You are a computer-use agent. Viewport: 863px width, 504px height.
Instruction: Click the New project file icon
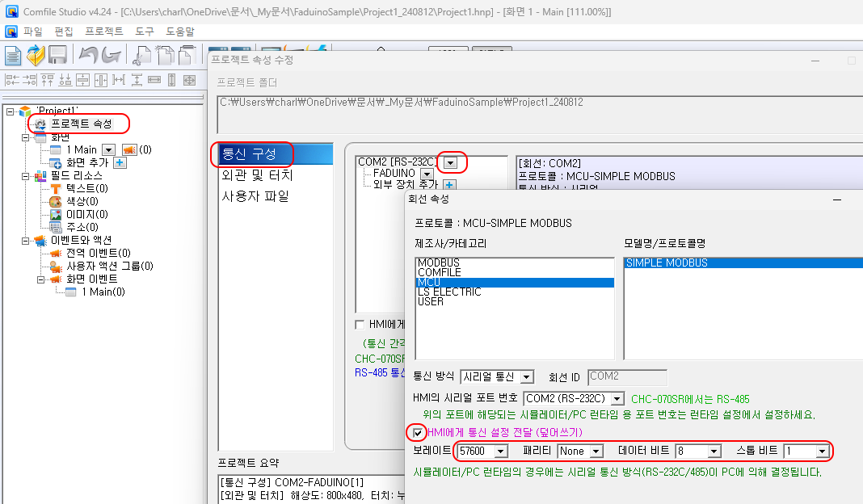[13, 55]
